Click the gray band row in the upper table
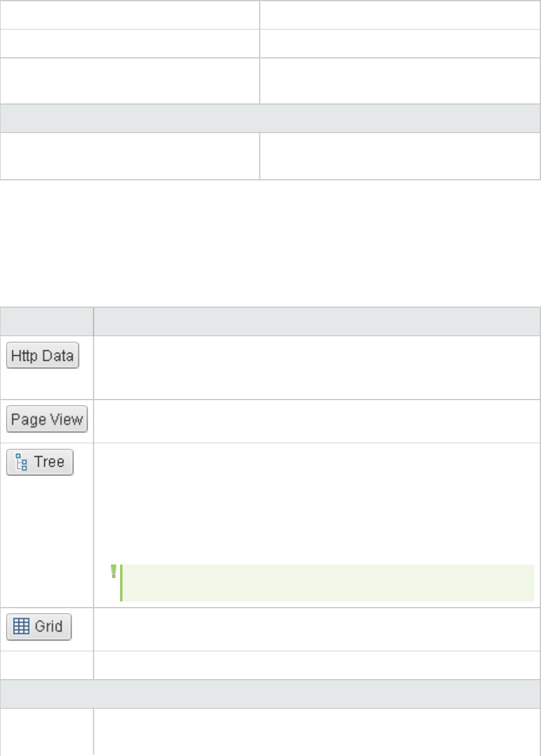 [270, 118]
